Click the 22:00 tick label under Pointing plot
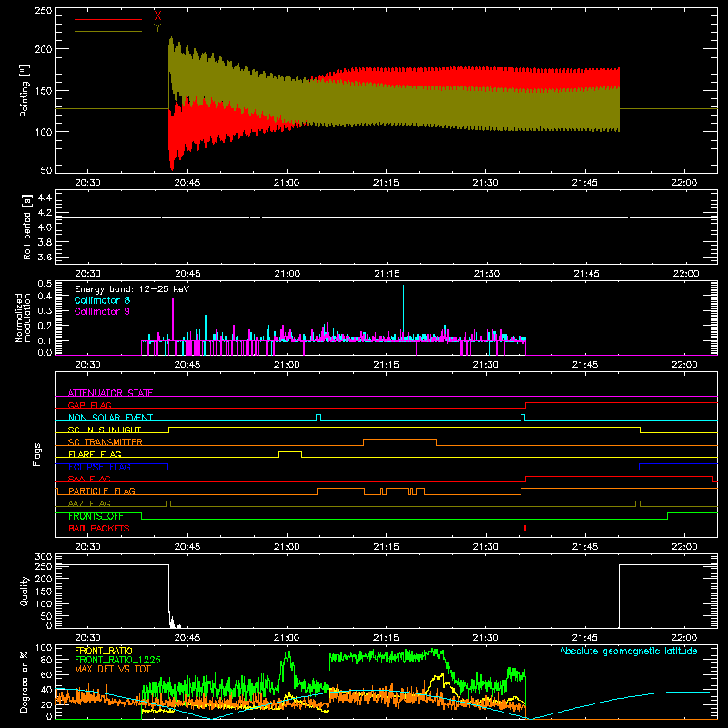The image size is (728, 728). point(684,183)
